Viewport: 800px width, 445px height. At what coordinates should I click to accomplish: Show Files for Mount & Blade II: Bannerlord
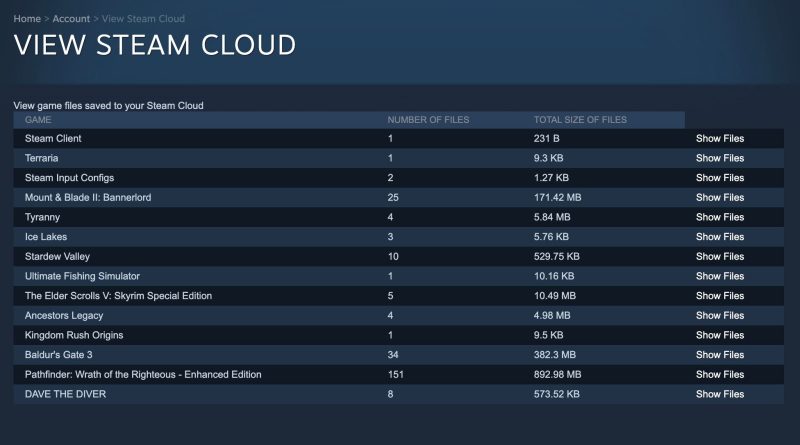(720, 197)
